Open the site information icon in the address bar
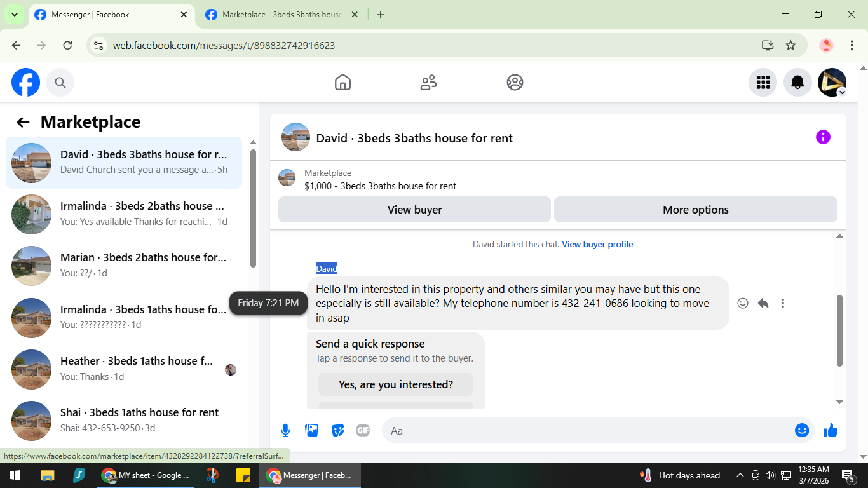This screenshot has height=488, width=868. click(98, 46)
